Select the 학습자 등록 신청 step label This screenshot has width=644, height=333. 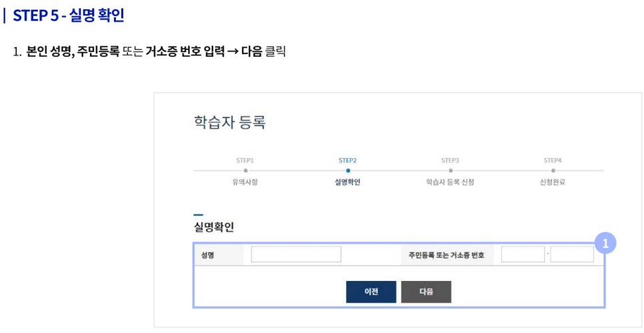[x=450, y=182]
